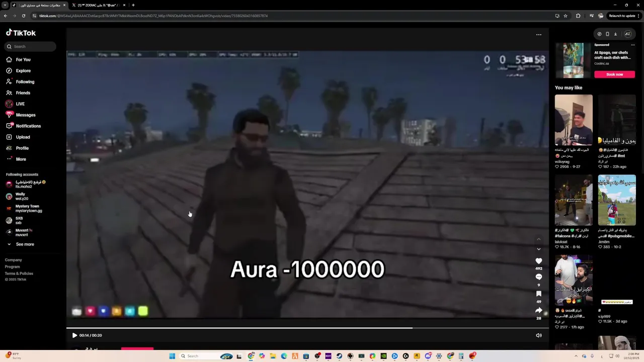This screenshot has width=644, height=362.
Task: Open the Spago sponsored ad thumbnail
Action: 573,60
